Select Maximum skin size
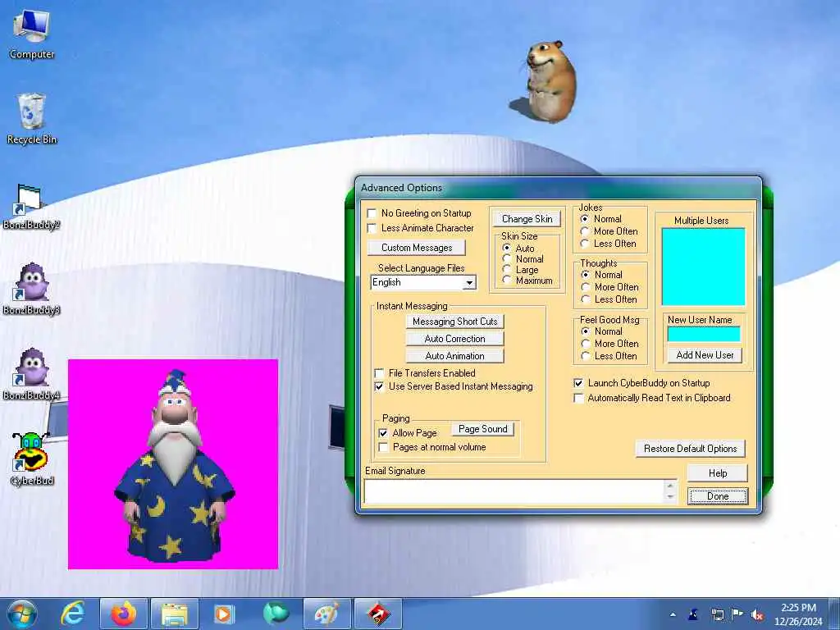840x630 pixels. pos(507,281)
